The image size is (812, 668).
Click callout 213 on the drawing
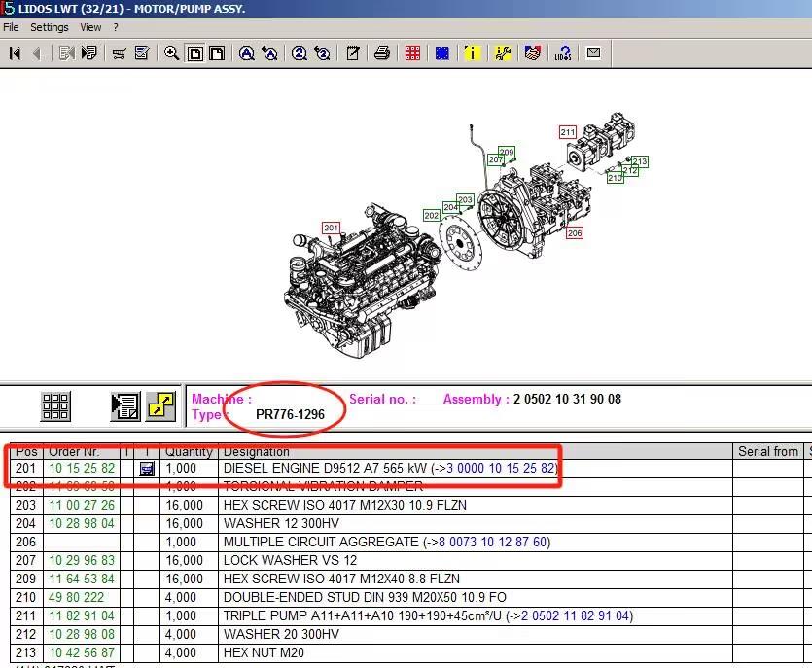pyautogui.click(x=640, y=161)
